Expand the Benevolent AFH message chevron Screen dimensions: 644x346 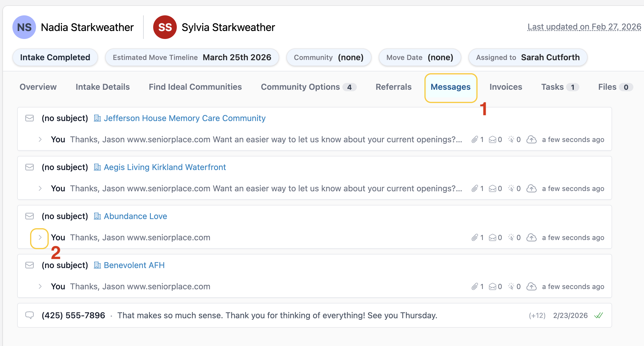point(40,286)
